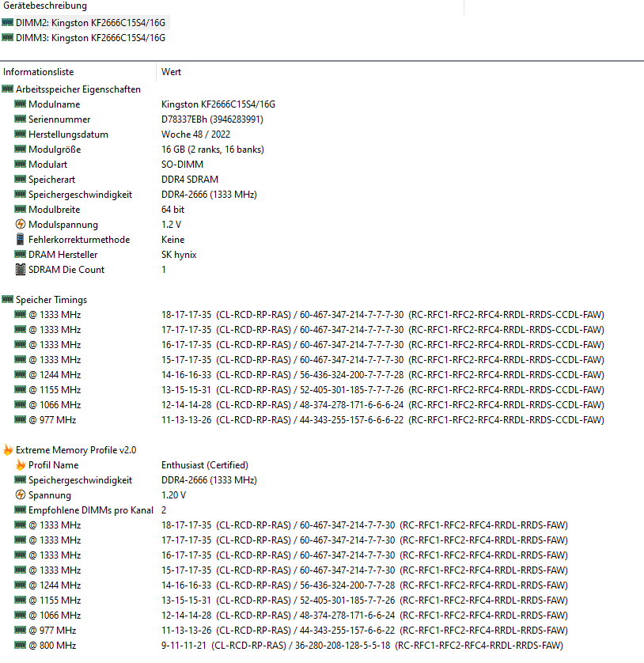Click the DRAM Hersteller row icon
Image resolution: width=644 pixels, height=663 pixels.
(20, 254)
